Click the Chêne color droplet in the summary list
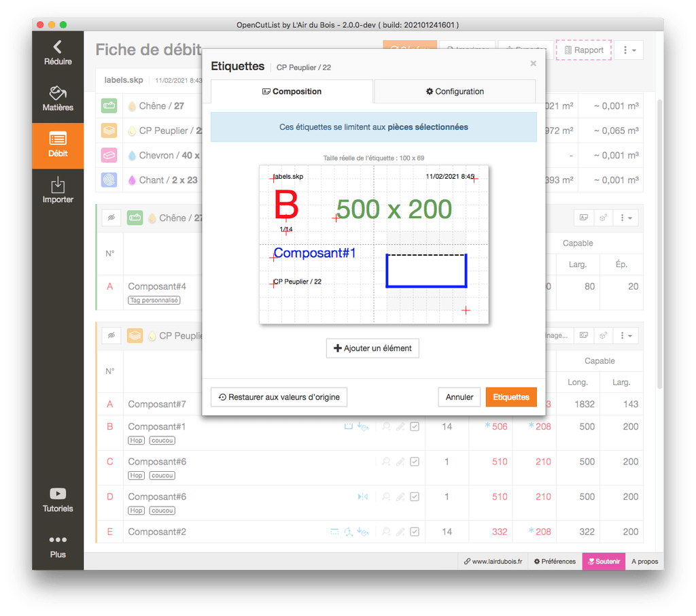Viewport: 696px width, 616px height. pos(132,106)
